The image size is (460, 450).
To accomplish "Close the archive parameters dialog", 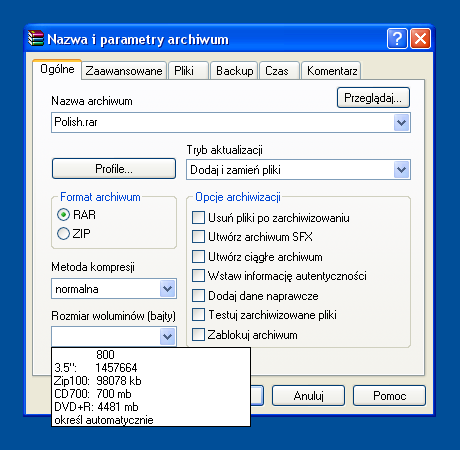I will click(420, 39).
